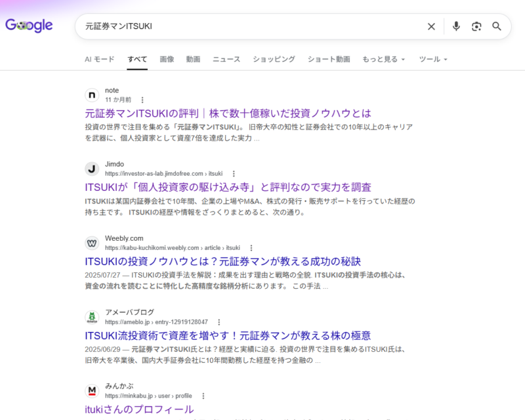Click the 2025/06/29 date in snippet
The width and height of the screenshot is (525, 420).
[102, 349]
